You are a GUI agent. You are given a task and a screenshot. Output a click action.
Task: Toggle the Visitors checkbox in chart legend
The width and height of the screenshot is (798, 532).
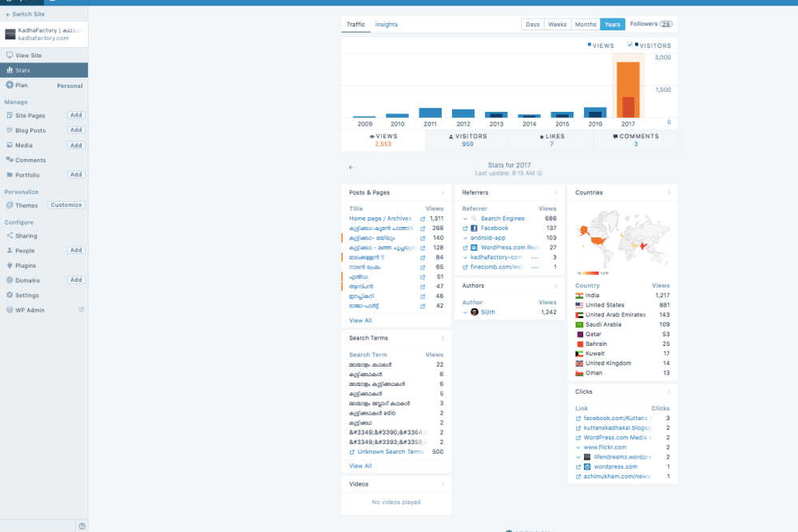[630, 46]
